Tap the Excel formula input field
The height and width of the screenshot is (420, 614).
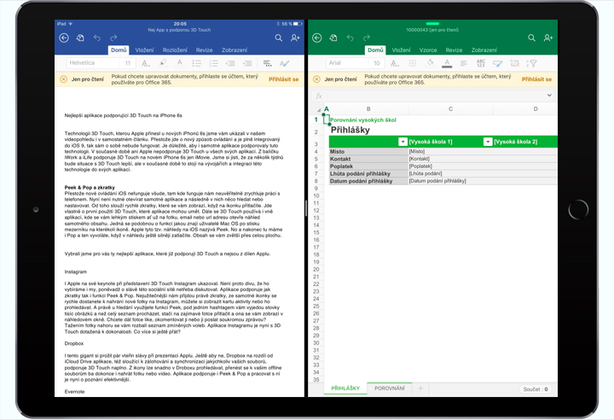435,95
